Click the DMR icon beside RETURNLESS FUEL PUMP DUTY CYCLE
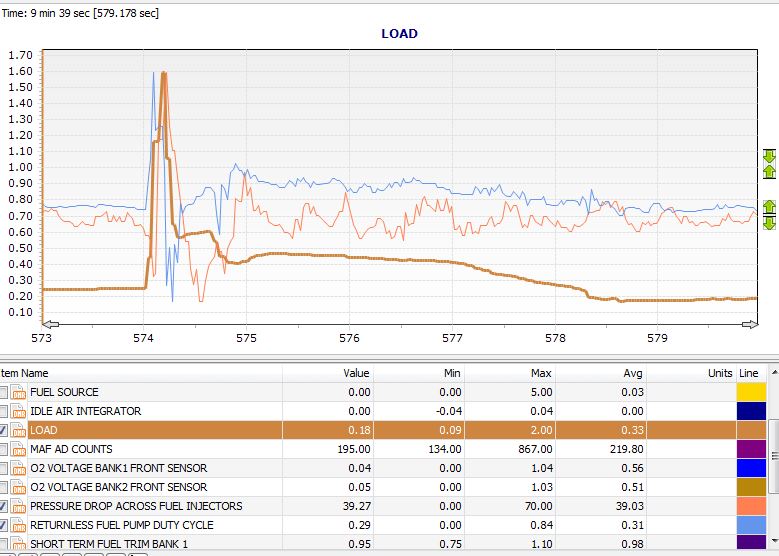Screen dimensions: 779x556 tap(18, 525)
